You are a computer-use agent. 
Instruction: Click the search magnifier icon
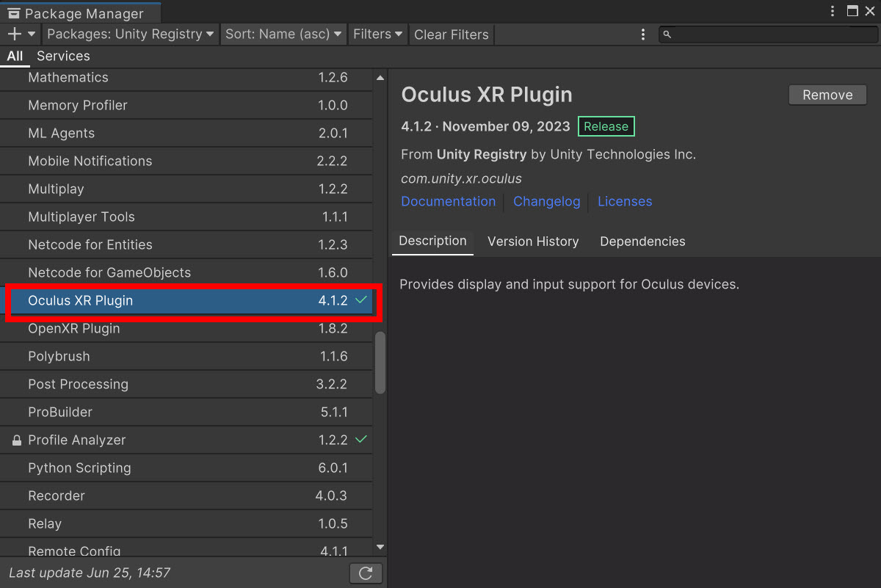point(667,35)
